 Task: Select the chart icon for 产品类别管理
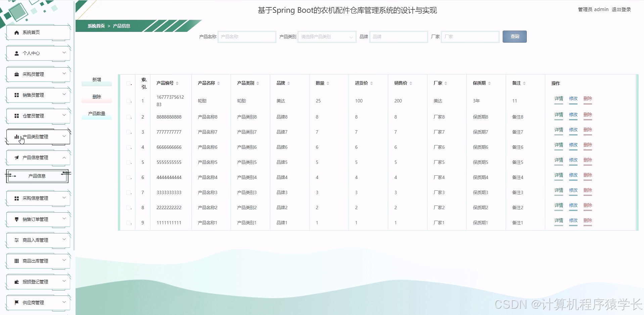[x=16, y=136]
